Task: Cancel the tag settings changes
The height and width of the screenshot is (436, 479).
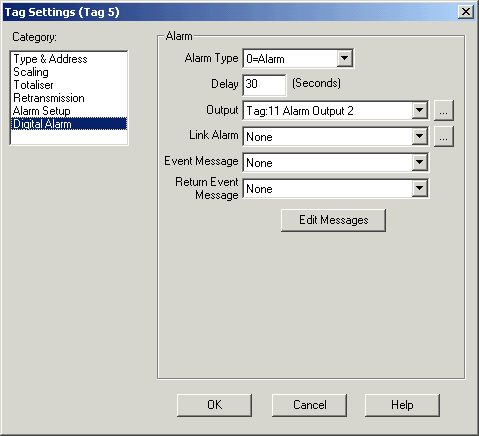Action: tap(309, 405)
